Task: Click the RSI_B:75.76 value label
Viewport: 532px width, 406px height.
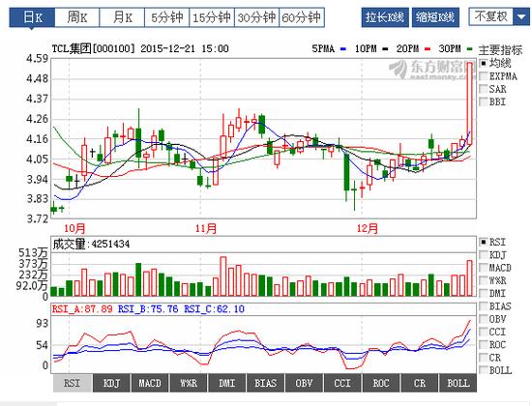Action: point(148,309)
